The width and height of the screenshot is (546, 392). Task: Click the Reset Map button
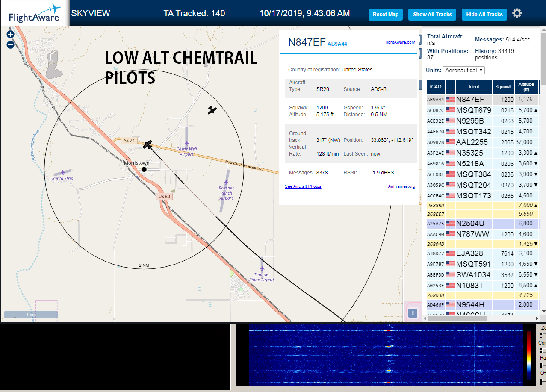point(386,14)
